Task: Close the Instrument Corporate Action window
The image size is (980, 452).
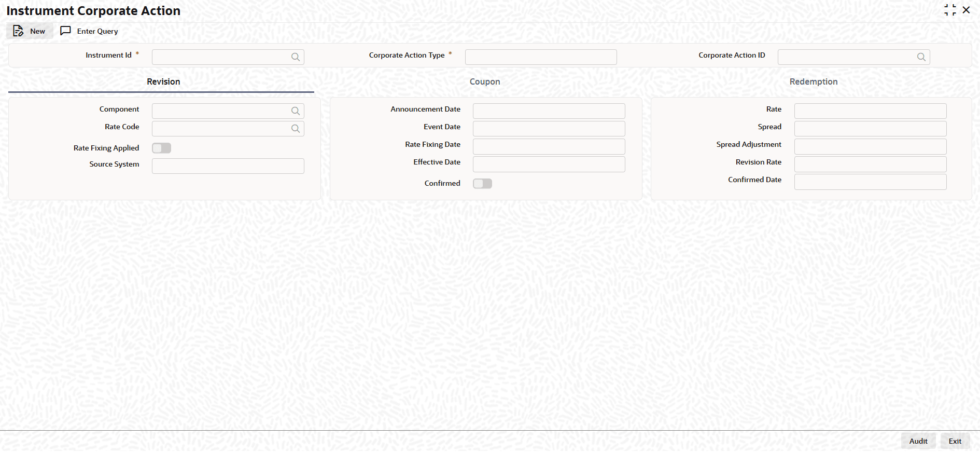Action: (x=966, y=10)
